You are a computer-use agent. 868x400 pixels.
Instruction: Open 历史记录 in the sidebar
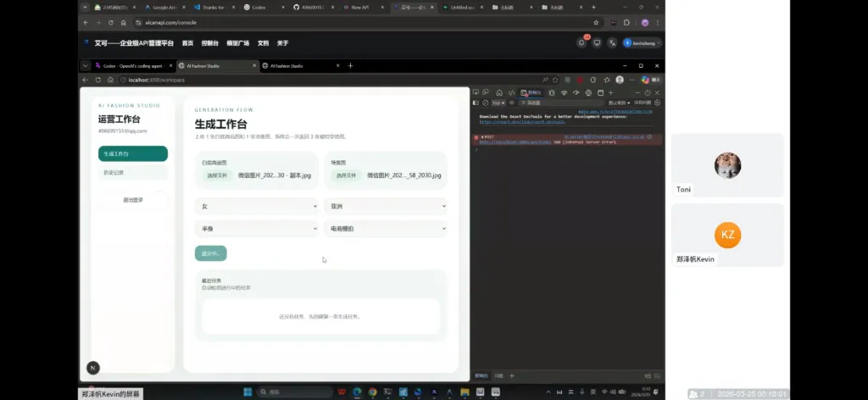tap(133, 173)
